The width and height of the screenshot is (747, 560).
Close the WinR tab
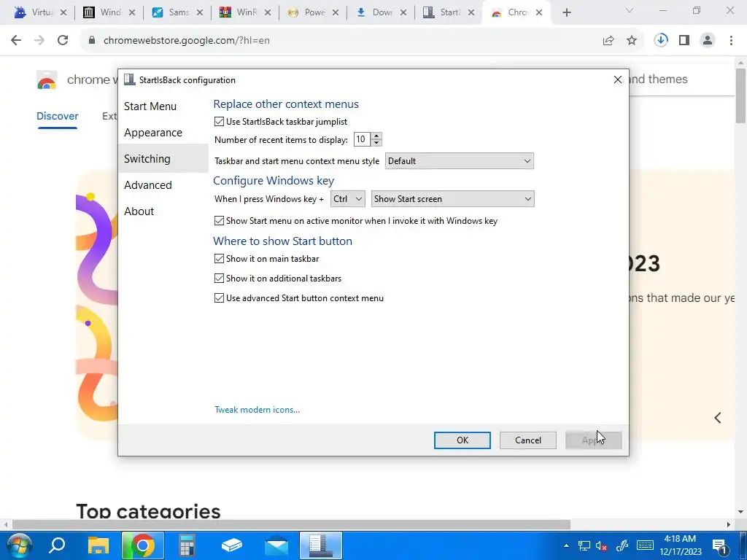click(268, 13)
